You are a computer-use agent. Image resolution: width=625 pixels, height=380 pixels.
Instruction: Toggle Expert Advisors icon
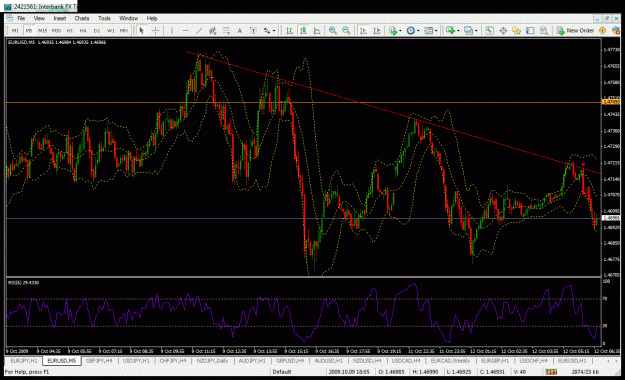click(x=616, y=31)
